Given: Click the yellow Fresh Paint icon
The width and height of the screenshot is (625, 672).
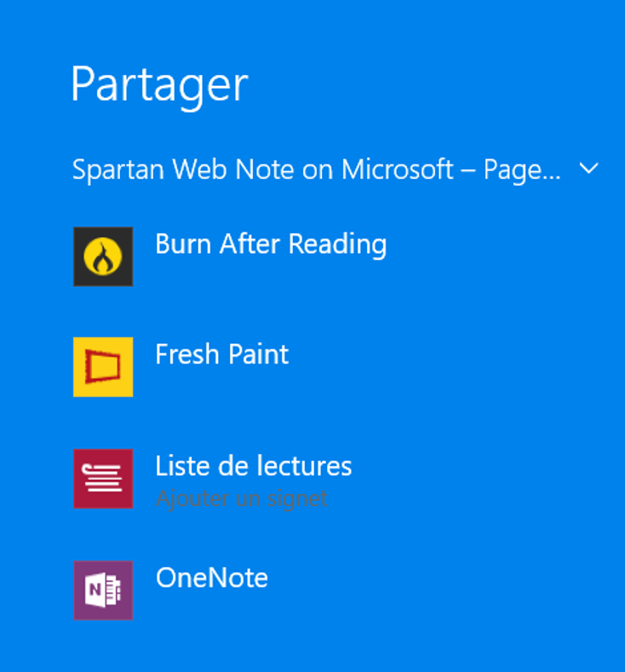Looking at the screenshot, I should pos(103,367).
